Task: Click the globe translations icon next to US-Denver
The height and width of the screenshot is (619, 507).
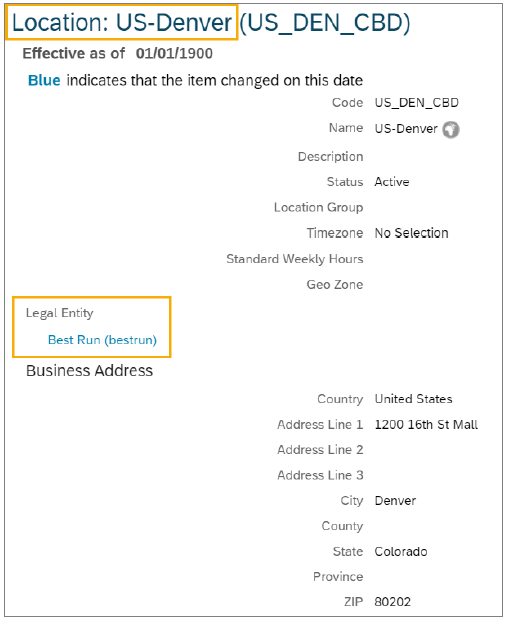Action: pyautogui.click(x=451, y=129)
